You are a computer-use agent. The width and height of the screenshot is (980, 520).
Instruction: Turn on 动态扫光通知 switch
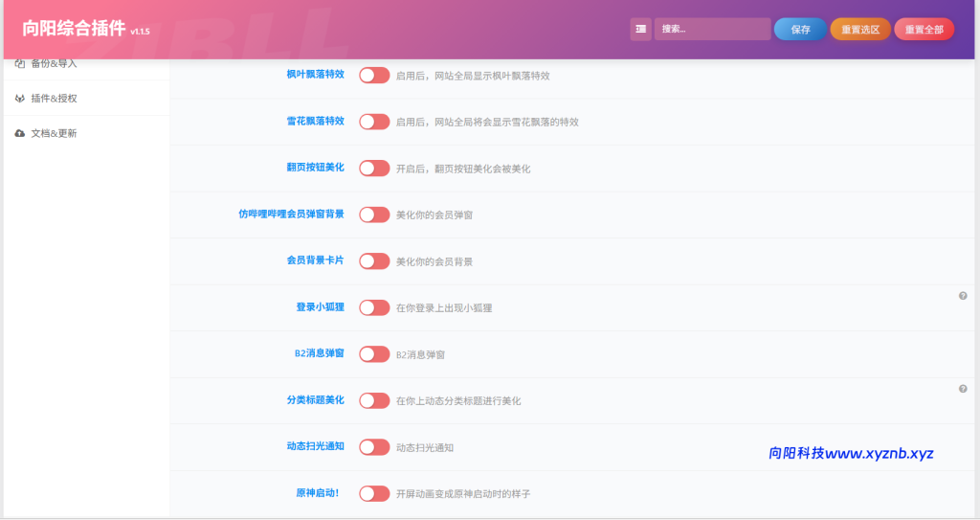point(374,447)
